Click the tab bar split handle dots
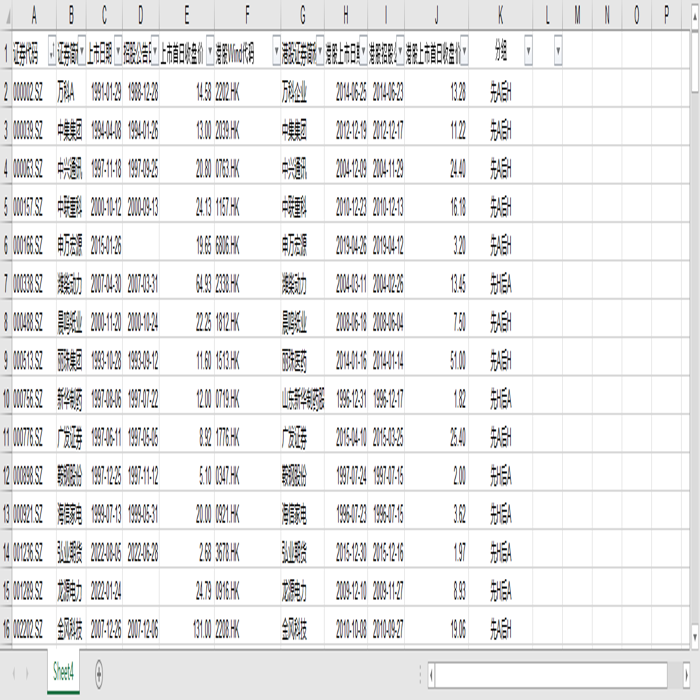The width and height of the screenshot is (700, 700). [420, 675]
